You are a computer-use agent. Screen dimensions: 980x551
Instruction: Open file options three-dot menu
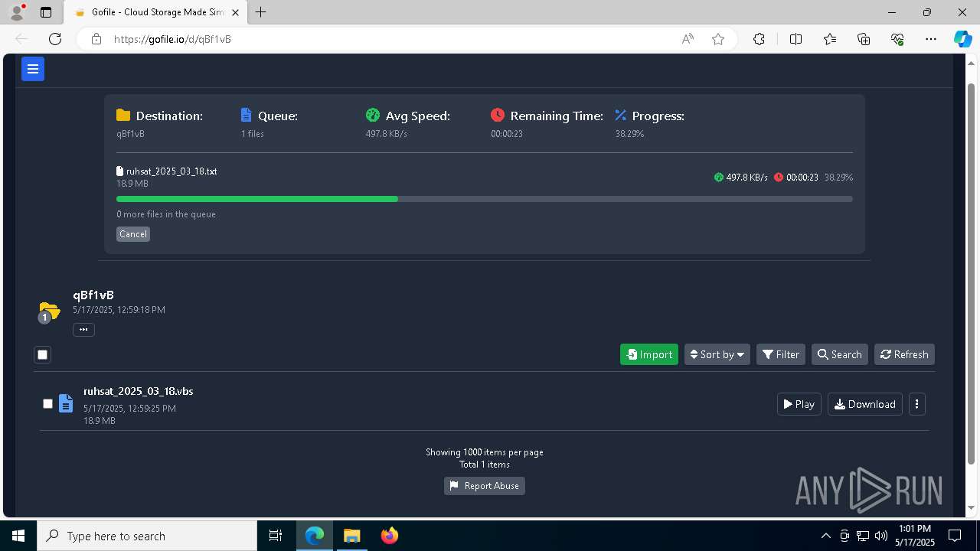tap(916, 404)
